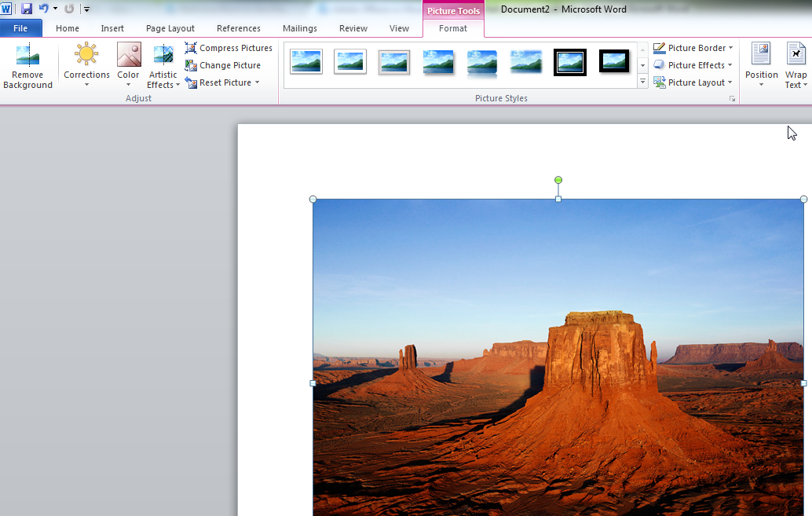This screenshot has height=516, width=812.
Task: Switch to the References tab
Action: pyautogui.click(x=239, y=27)
